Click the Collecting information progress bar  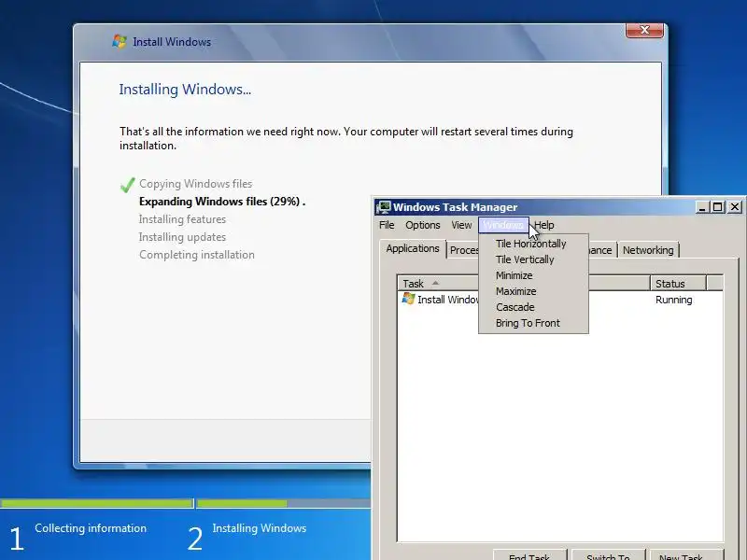pyautogui.click(x=97, y=503)
